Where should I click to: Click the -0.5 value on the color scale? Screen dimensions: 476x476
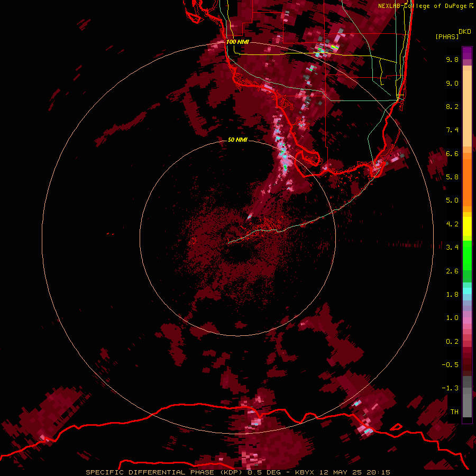(451, 365)
